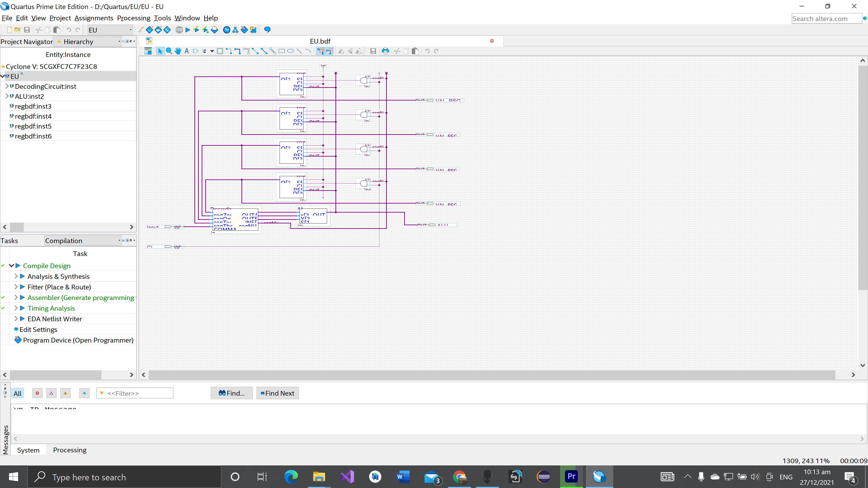Click the Find... button

tap(231, 393)
